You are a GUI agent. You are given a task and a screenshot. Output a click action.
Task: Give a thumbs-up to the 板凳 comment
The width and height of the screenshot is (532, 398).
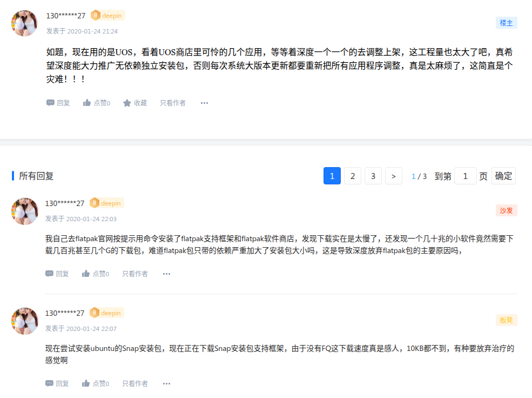[x=96, y=383]
